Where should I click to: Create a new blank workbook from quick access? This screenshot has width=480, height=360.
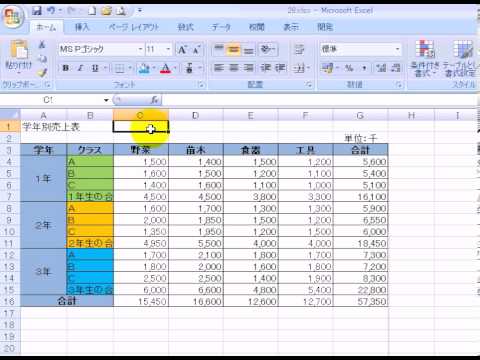click(x=92, y=11)
